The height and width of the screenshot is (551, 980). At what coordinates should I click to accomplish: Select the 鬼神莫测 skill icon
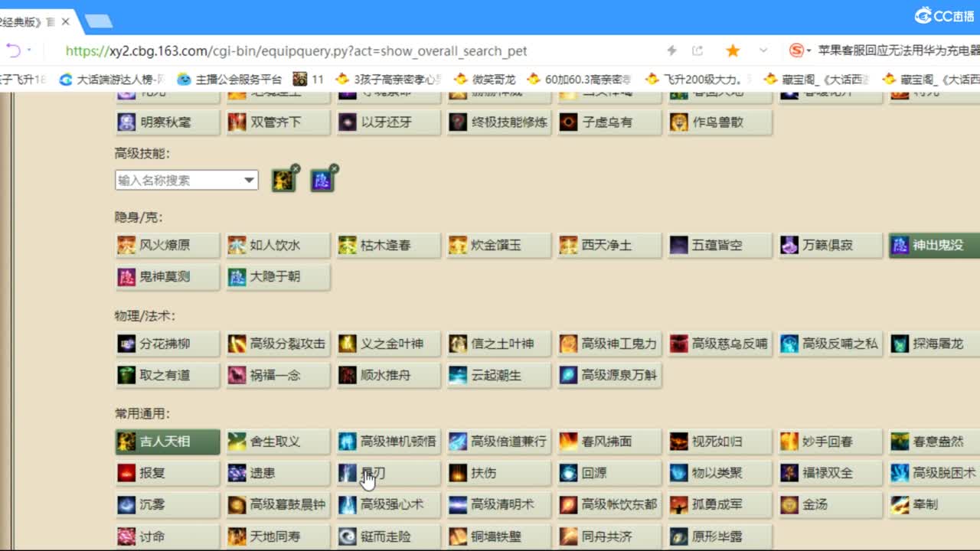tap(127, 277)
